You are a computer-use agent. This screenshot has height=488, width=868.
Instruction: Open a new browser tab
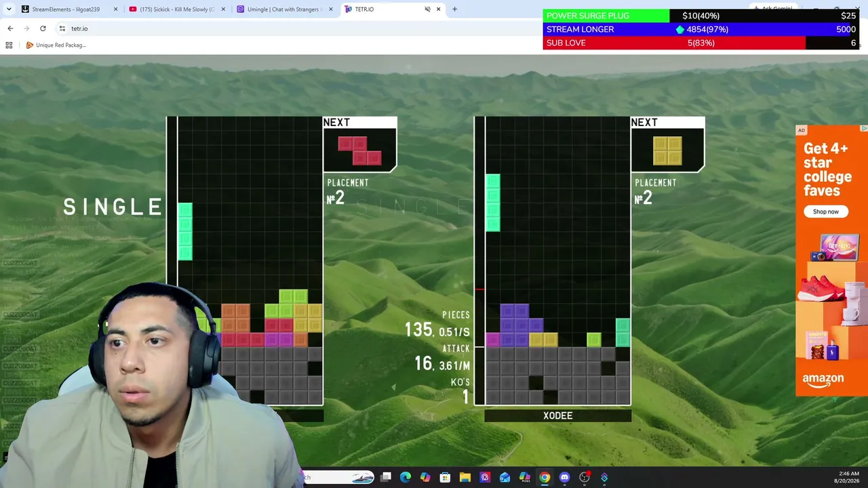pyautogui.click(x=454, y=9)
